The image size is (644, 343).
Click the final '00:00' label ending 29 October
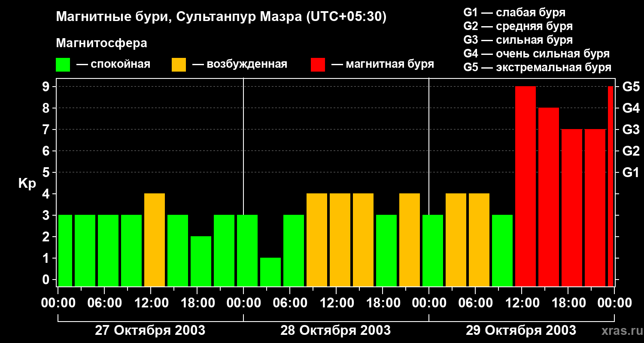[x=614, y=303]
